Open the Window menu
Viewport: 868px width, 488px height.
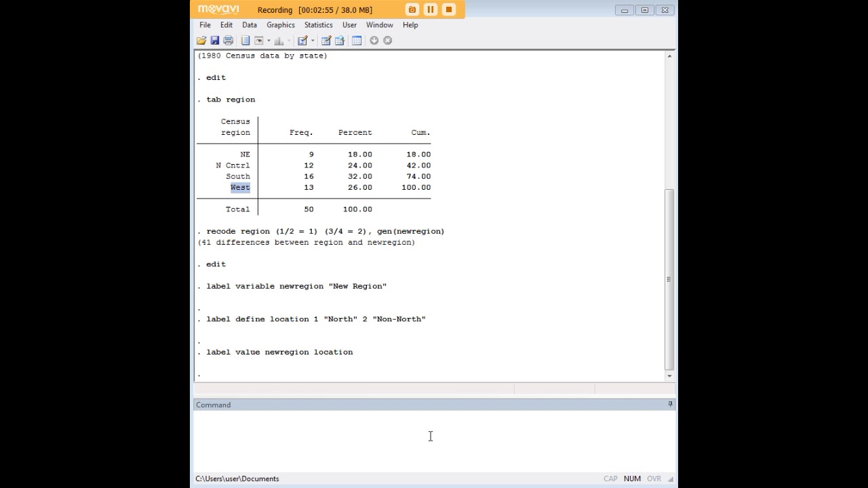(x=380, y=25)
